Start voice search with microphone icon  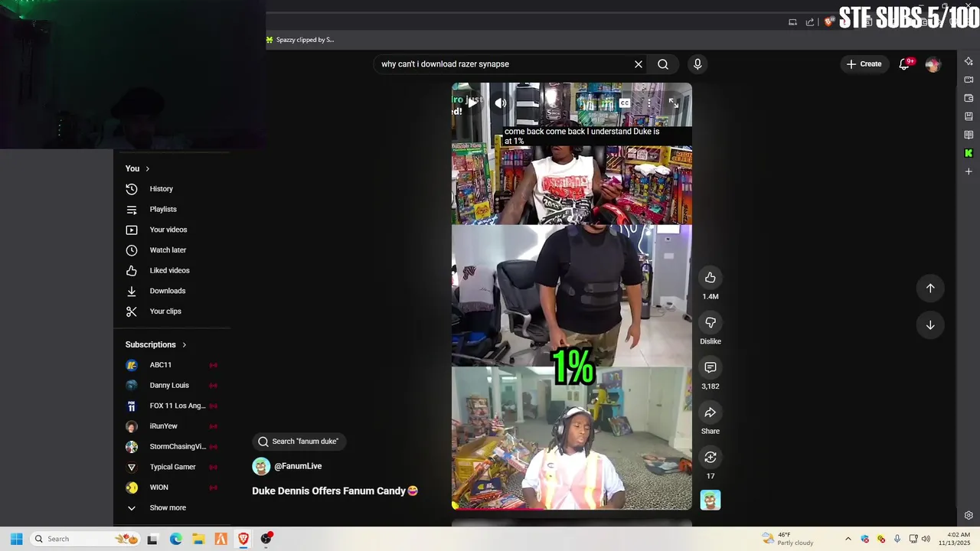697,64
